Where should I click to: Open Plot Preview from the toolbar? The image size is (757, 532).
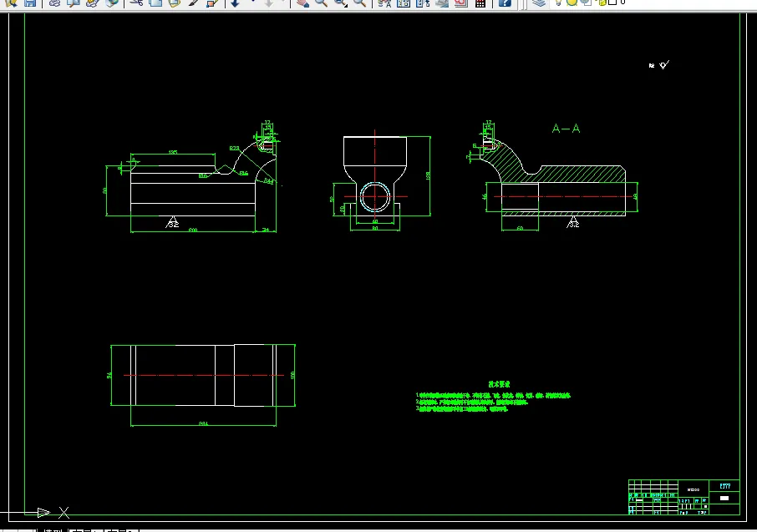tap(74, 3)
